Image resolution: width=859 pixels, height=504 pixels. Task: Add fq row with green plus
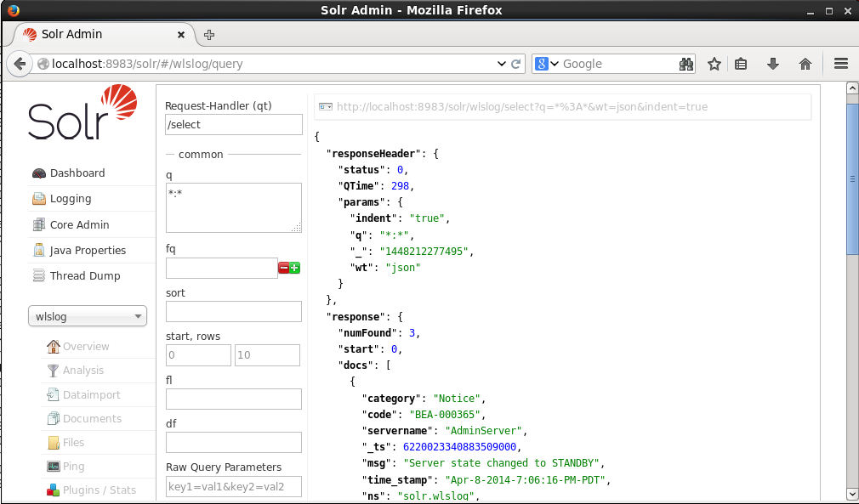(x=295, y=268)
